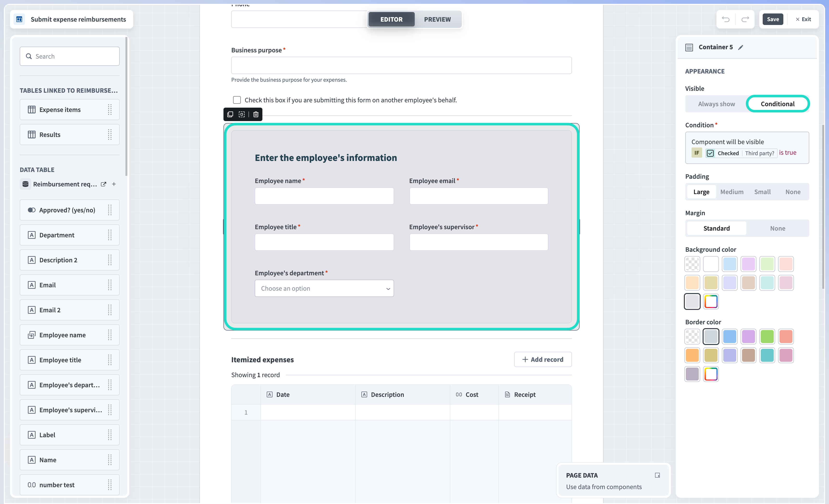Click drag handle on Department field
This screenshot has width=829, height=504.
[110, 235]
